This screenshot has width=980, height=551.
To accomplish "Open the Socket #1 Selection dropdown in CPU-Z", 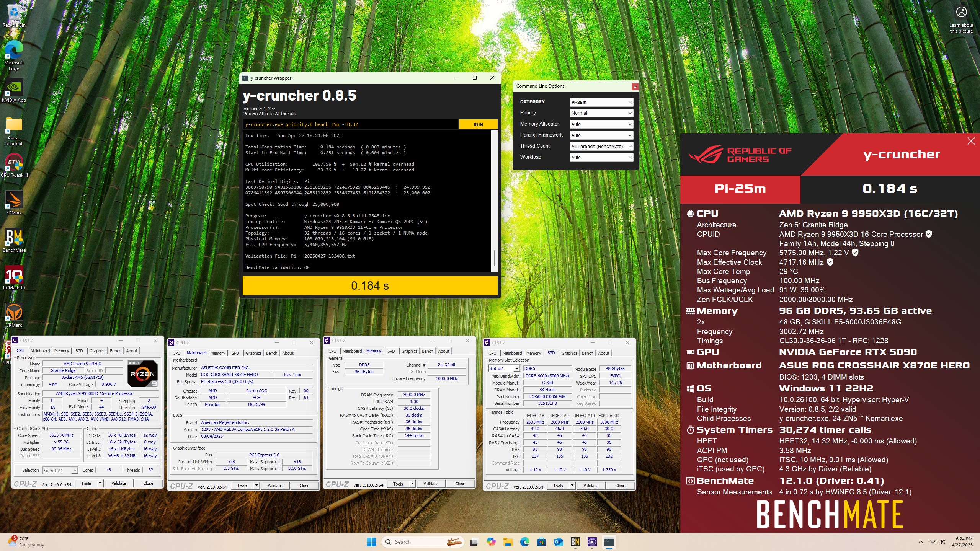I will [x=60, y=470].
